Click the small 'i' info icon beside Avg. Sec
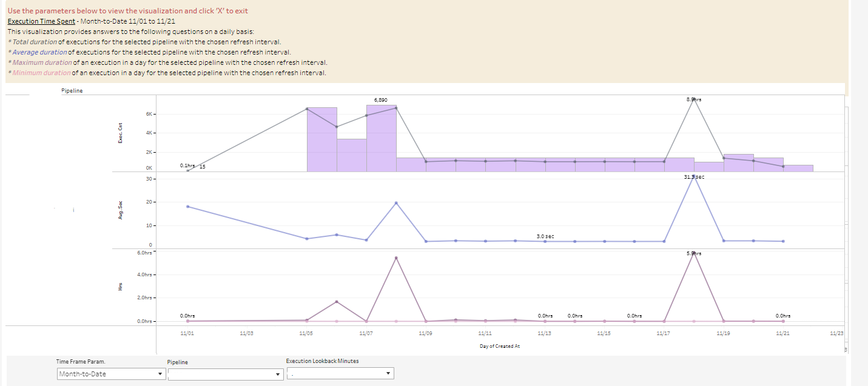Screen dimensions: 868x386 [x=75, y=210]
